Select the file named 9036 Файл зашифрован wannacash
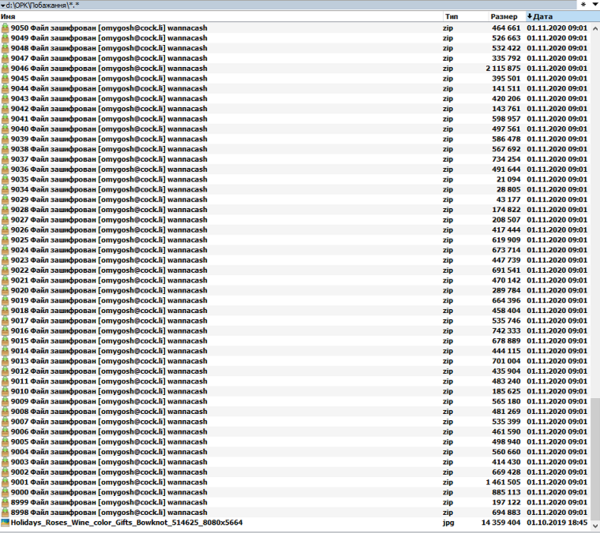Screen dimensions: 600x533 [x=109, y=170]
